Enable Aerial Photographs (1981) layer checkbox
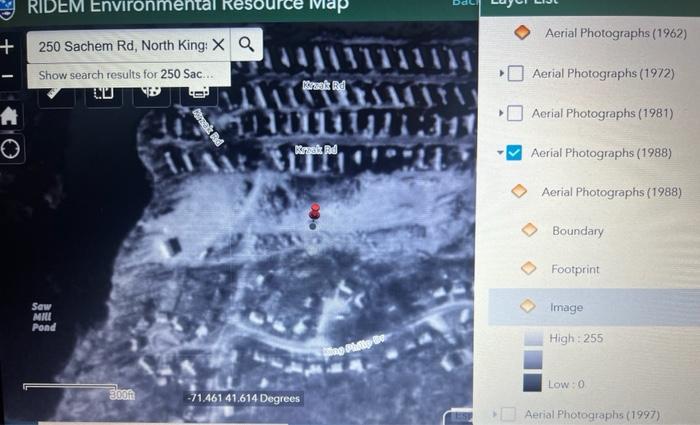The image size is (700, 425). pos(515,113)
